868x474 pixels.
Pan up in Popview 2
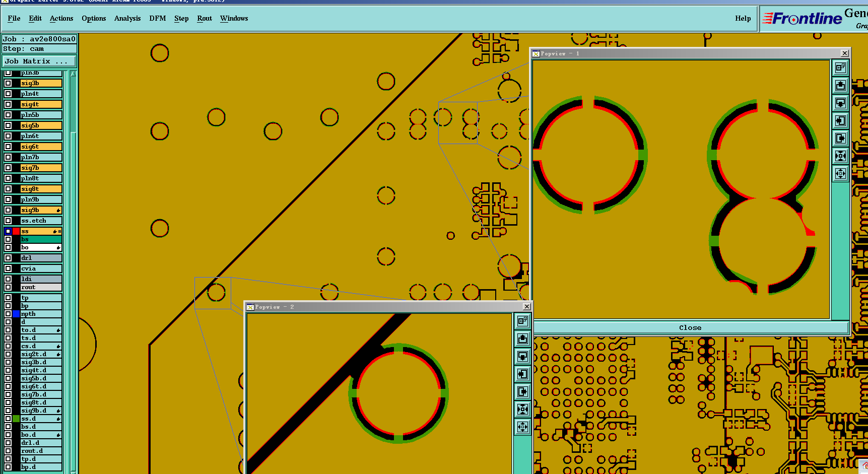(x=522, y=338)
